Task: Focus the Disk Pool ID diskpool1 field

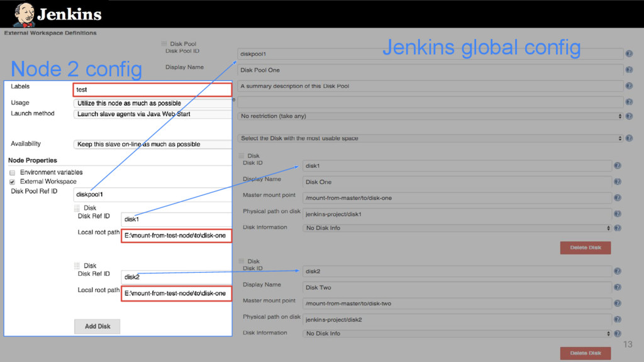Action: [x=430, y=54]
